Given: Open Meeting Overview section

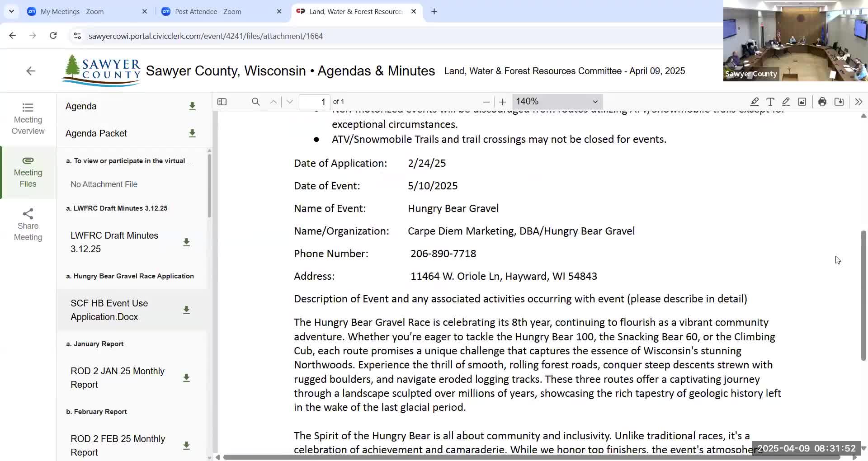Looking at the screenshot, I should 28,119.
